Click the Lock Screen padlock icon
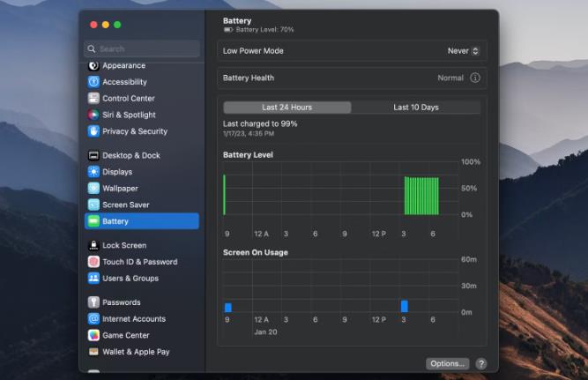The height and width of the screenshot is (380, 588). pyautogui.click(x=93, y=245)
